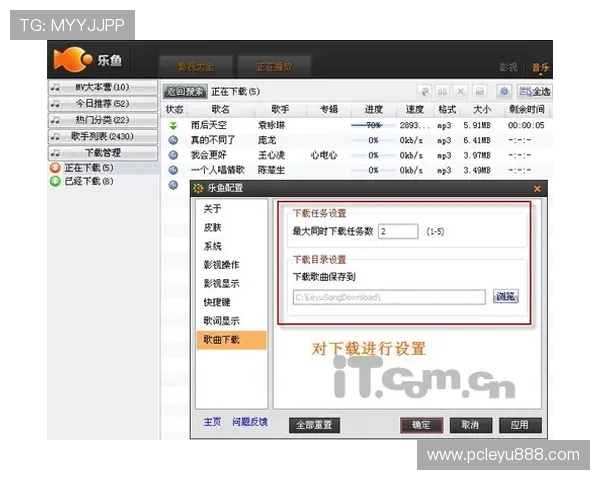Image resolution: width=600 pixels, height=480 pixels.
Task: Select 歌曲下载 in config menu
Action: pos(232,340)
